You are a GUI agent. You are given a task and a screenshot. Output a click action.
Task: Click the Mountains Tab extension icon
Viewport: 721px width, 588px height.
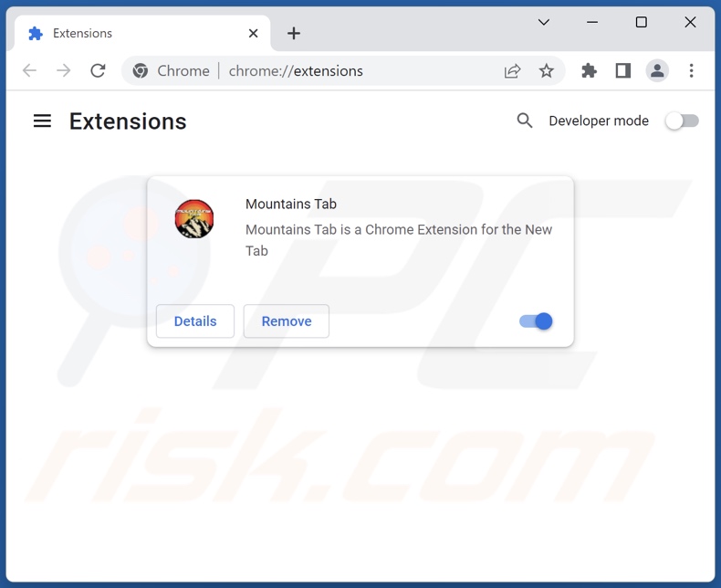(194, 219)
